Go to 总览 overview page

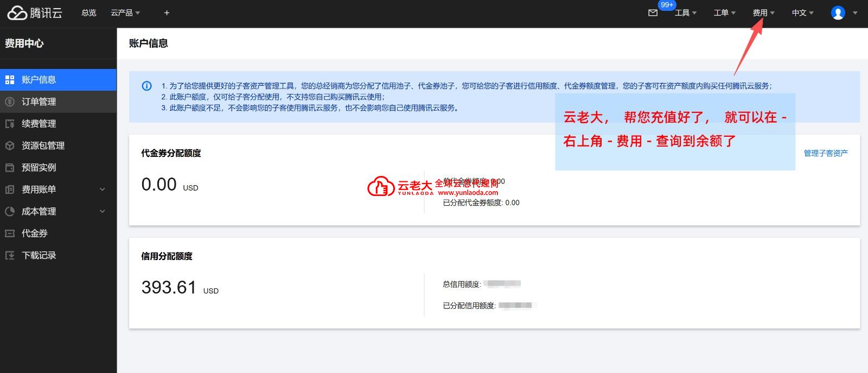(88, 12)
